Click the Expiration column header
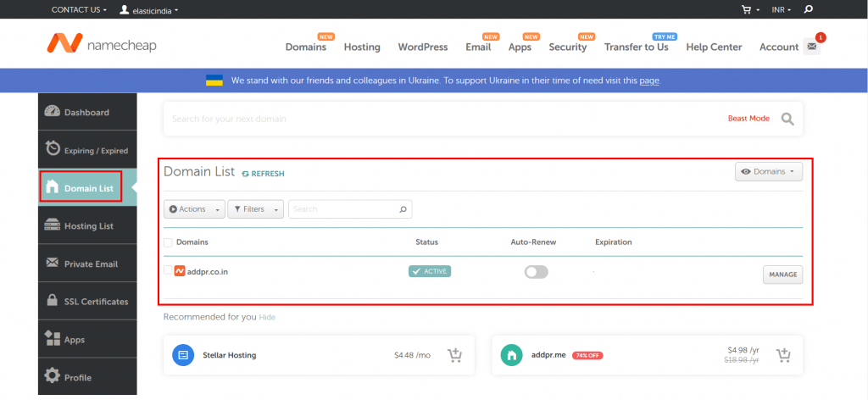The width and height of the screenshot is (868, 400). pyautogui.click(x=614, y=242)
